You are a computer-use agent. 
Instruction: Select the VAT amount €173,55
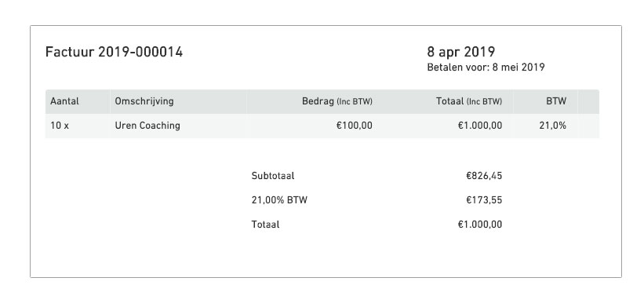(484, 200)
